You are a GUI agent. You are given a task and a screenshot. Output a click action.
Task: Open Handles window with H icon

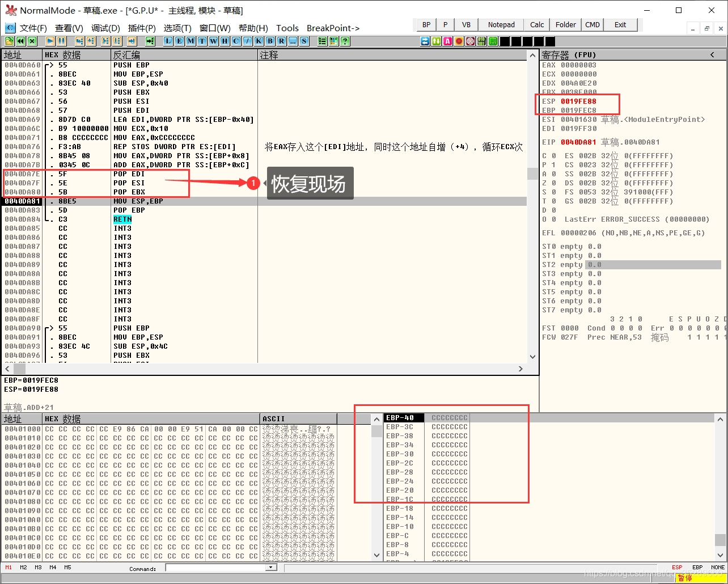(x=225, y=41)
